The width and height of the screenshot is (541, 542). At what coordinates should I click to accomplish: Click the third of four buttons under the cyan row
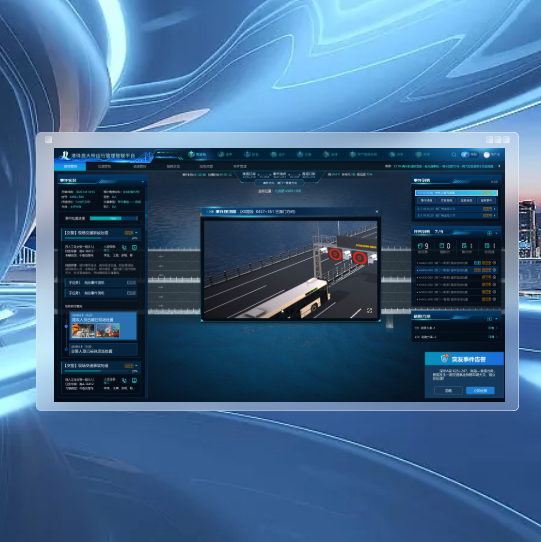coord(466,200)
